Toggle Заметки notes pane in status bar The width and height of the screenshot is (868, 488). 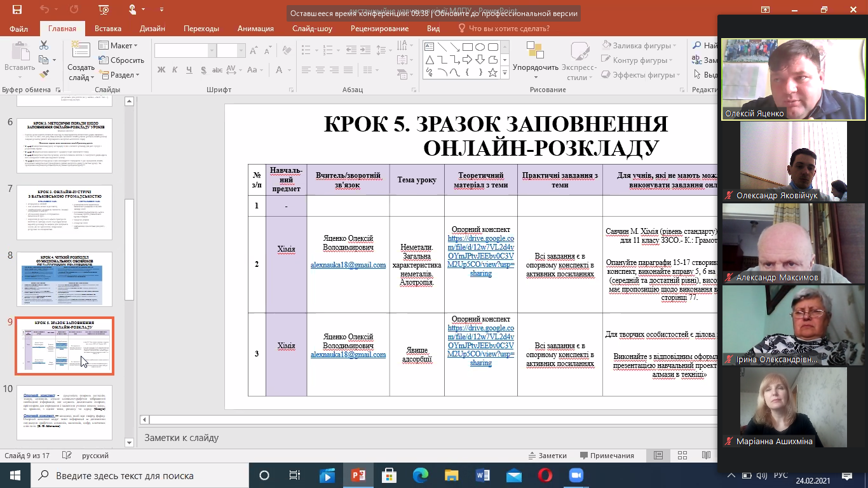547,456
